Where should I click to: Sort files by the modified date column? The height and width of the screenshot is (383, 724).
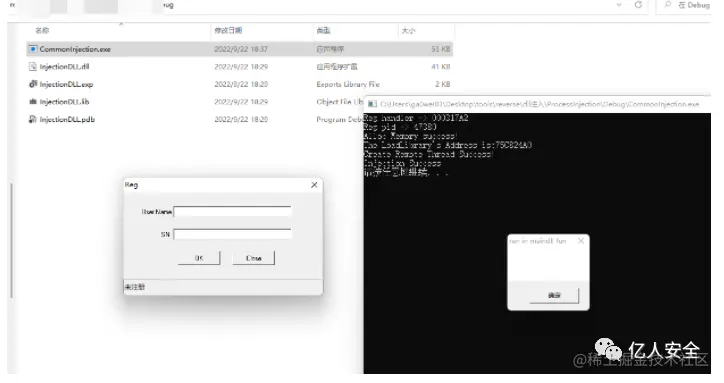[x=228, y=30]
